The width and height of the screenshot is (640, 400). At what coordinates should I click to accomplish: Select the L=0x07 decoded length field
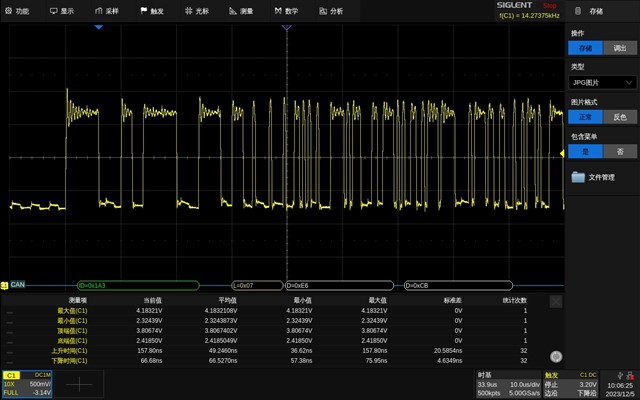[257, 285]
